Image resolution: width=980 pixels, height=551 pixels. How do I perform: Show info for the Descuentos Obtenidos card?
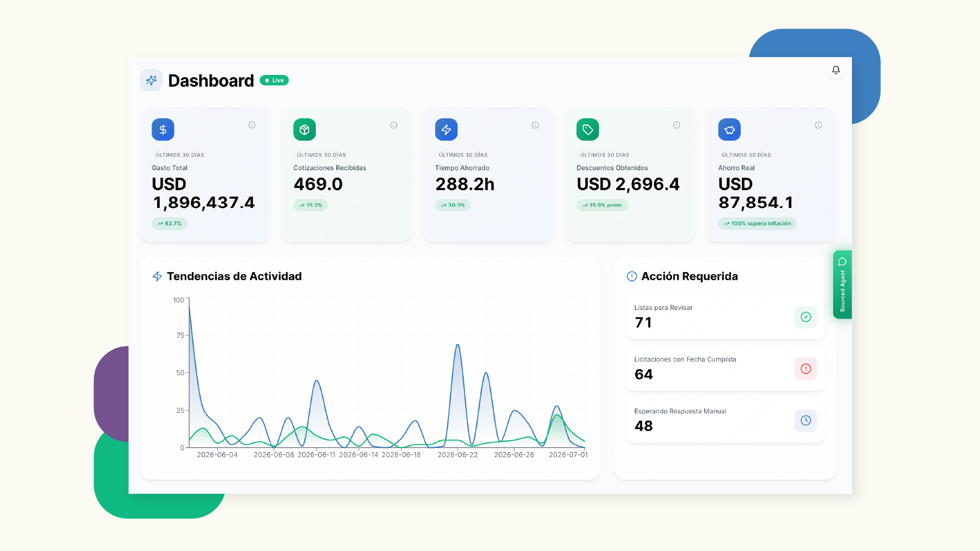677,125
